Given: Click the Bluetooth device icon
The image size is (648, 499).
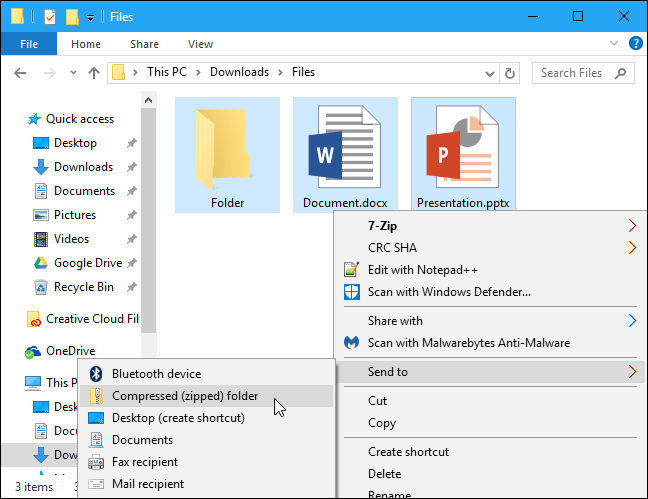Looking at the screenshot, I should 96,374.
